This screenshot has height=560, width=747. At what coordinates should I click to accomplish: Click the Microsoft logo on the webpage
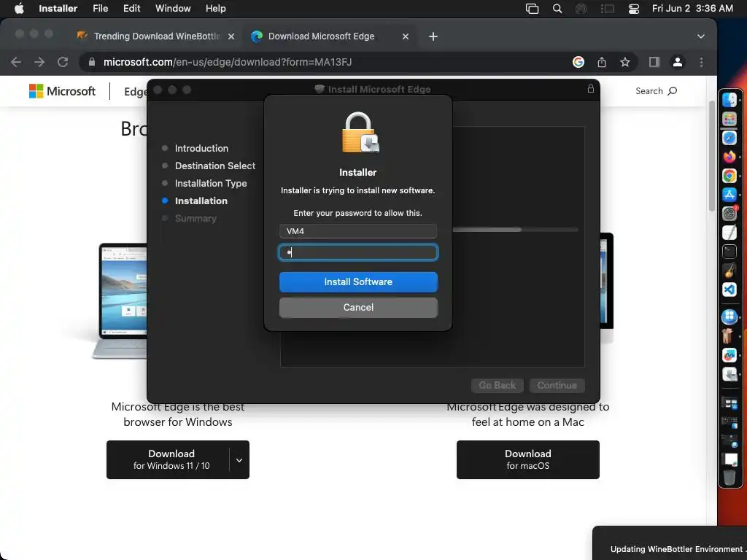pos(62,91)
